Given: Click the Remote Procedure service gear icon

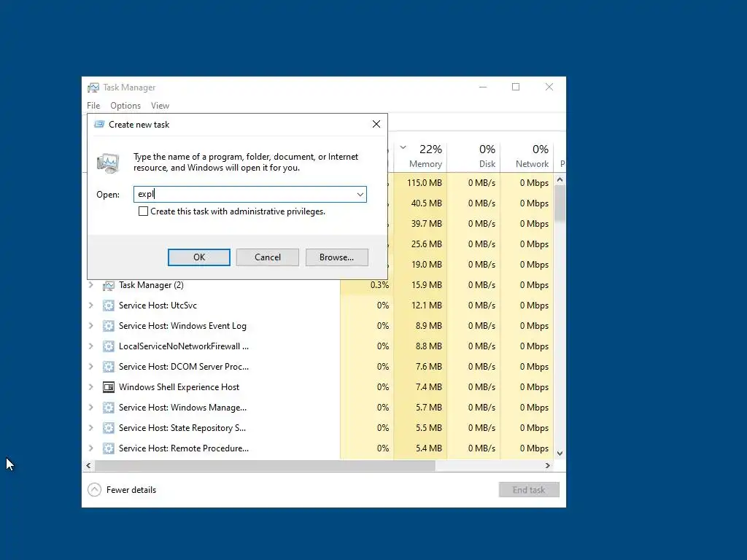Looking at the screenshot, I should [109, 448].
